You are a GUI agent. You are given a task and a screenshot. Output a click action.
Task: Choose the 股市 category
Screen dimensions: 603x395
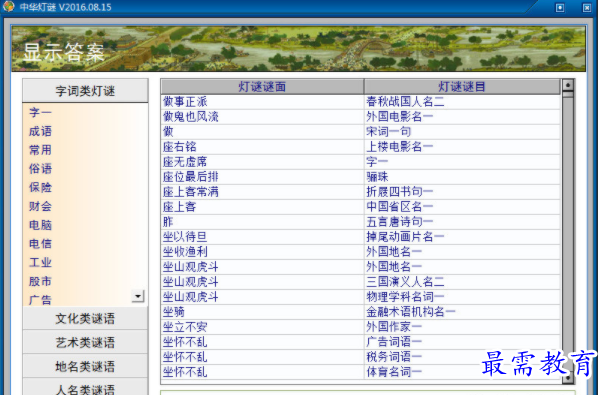40,281
